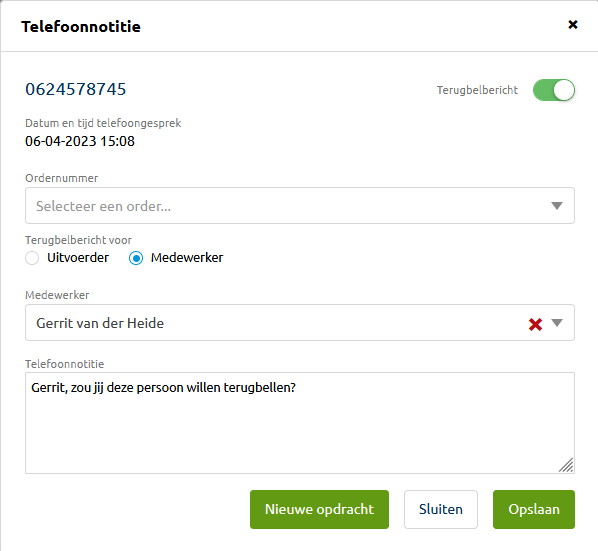The image size is (598, 551).
Task: Open the Ordernummer dropdown arrow
Action: (x=557, y=206)
